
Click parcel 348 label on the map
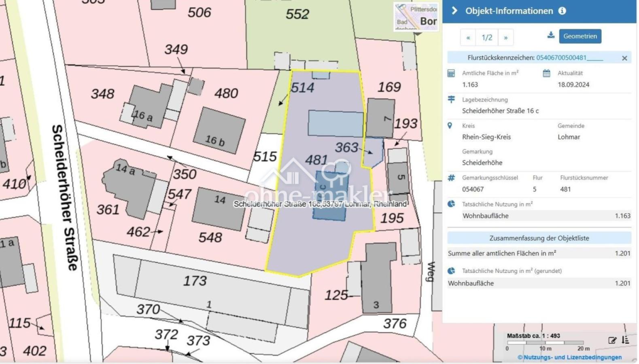[102, 94]
